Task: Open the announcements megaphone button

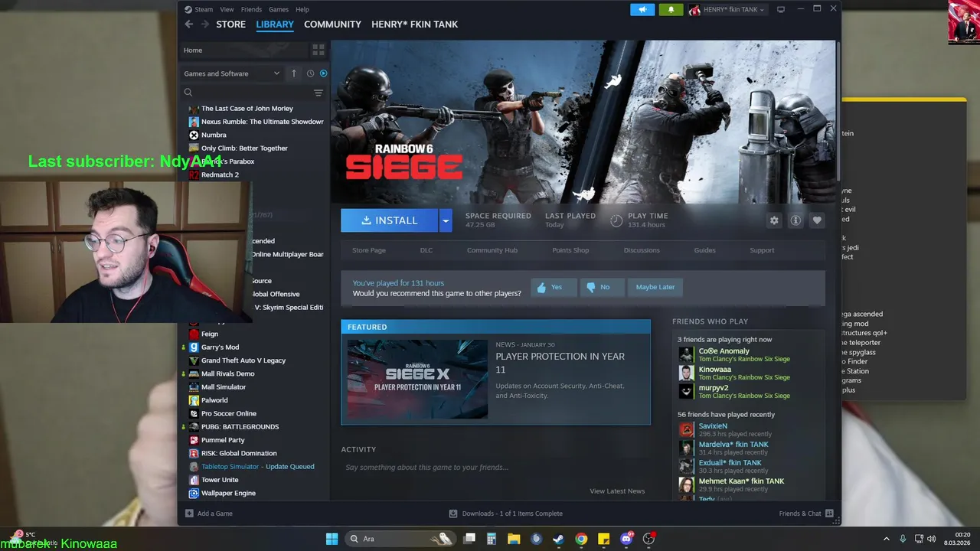Action: 643,9
